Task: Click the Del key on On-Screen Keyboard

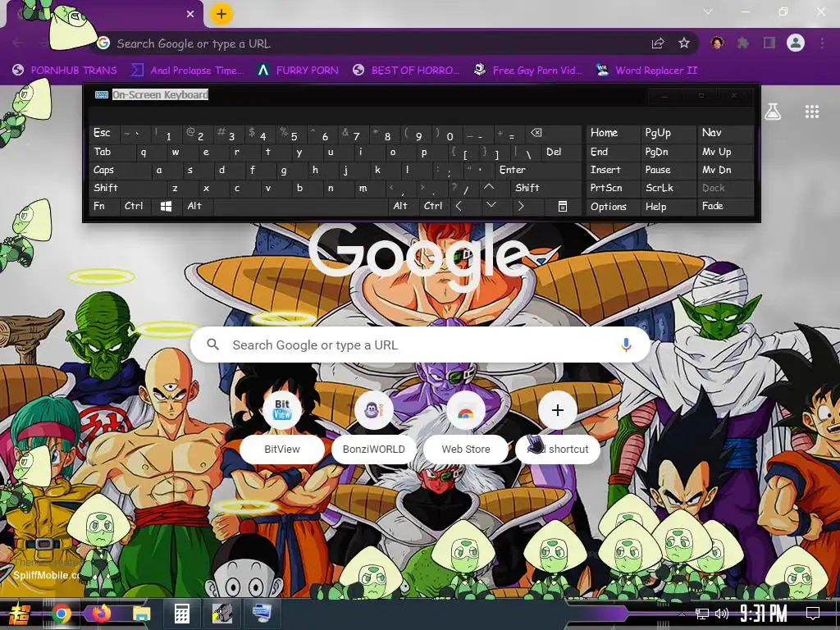Action: [561, 152]
